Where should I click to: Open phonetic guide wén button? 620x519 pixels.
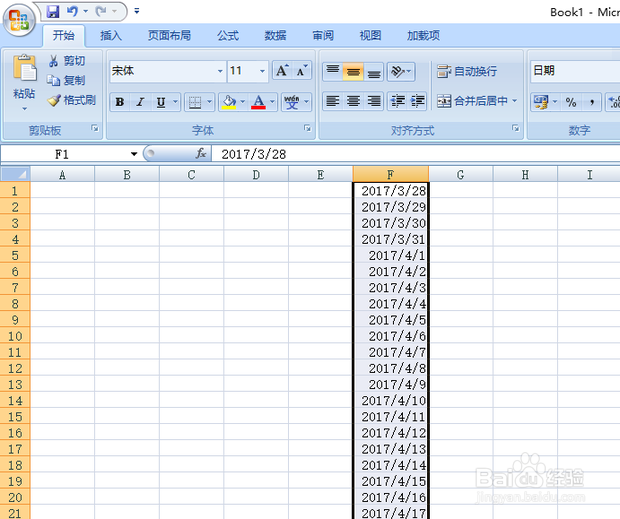(292, 102)
